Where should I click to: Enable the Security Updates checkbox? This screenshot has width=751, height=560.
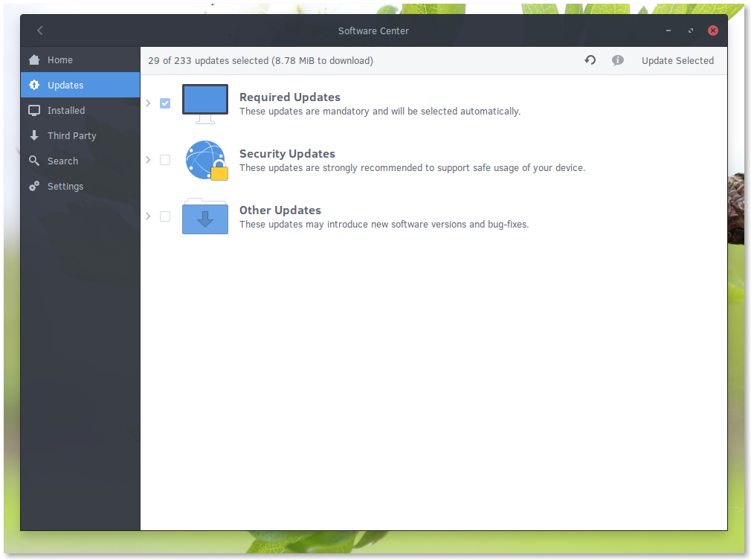coord(165,159)
